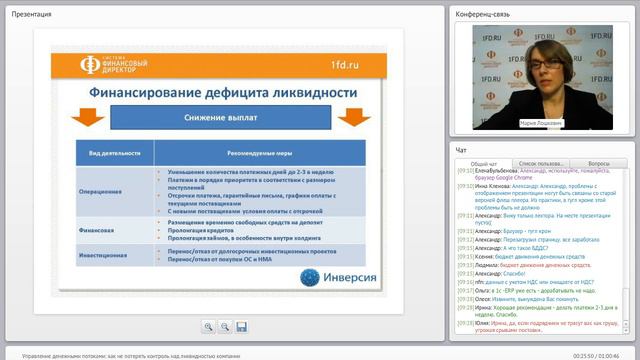Click the Инвестиционная row label
The image size is (640, 360).
tap(103, 255)
